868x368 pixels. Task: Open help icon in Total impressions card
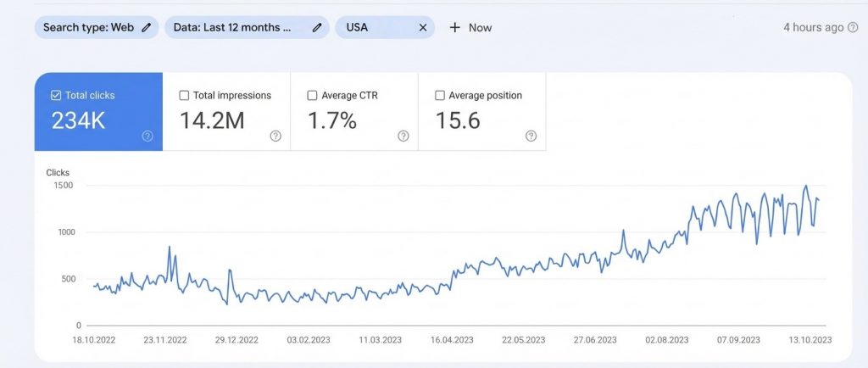point(275,136)
